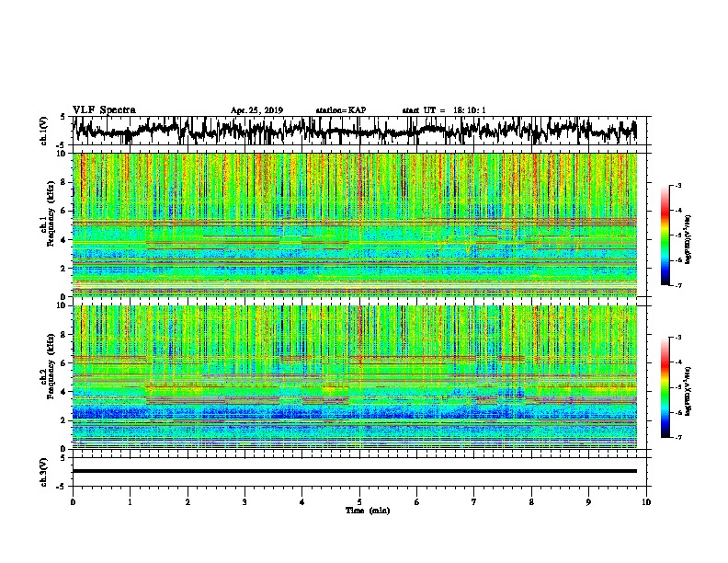Click time axis tick label "0"

(73, 502)
